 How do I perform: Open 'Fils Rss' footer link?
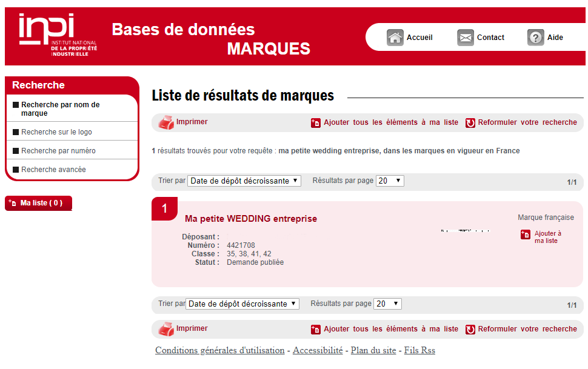click(419, 350)
